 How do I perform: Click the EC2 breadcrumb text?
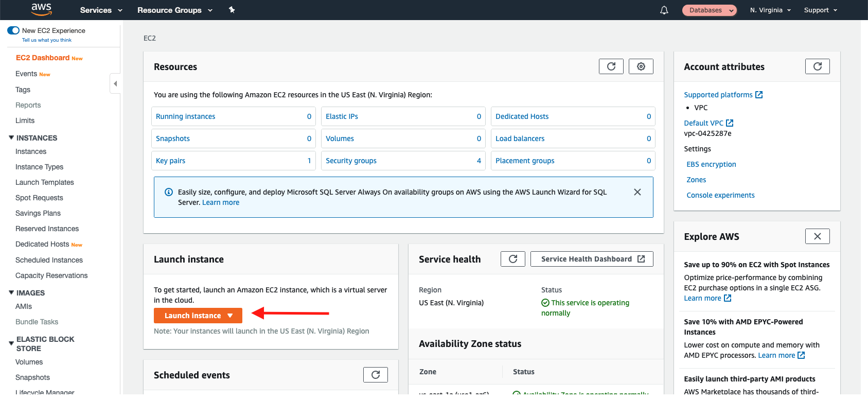(x=150, y=38)
